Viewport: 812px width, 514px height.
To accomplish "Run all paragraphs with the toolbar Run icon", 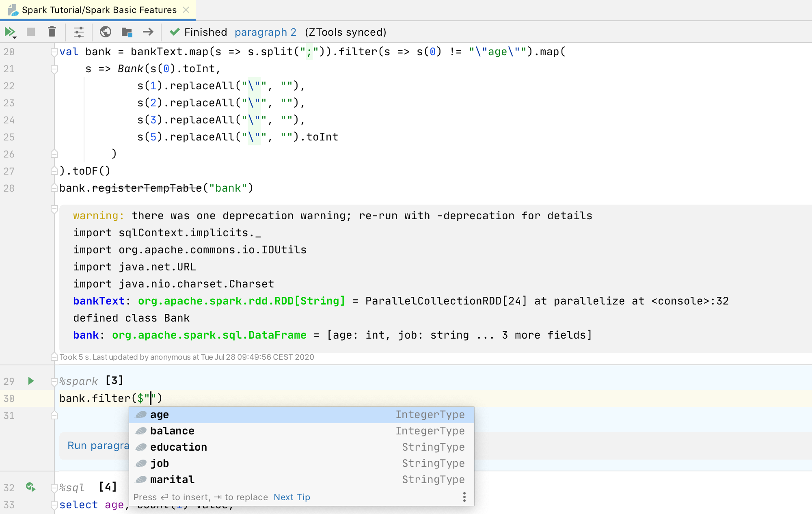I will click(x=10, y=32).
